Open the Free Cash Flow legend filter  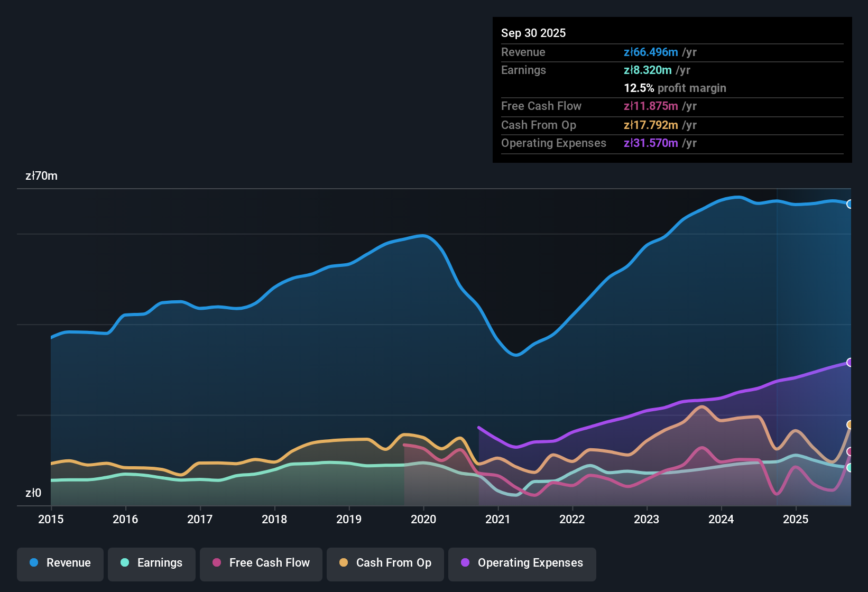click(261, 563)
